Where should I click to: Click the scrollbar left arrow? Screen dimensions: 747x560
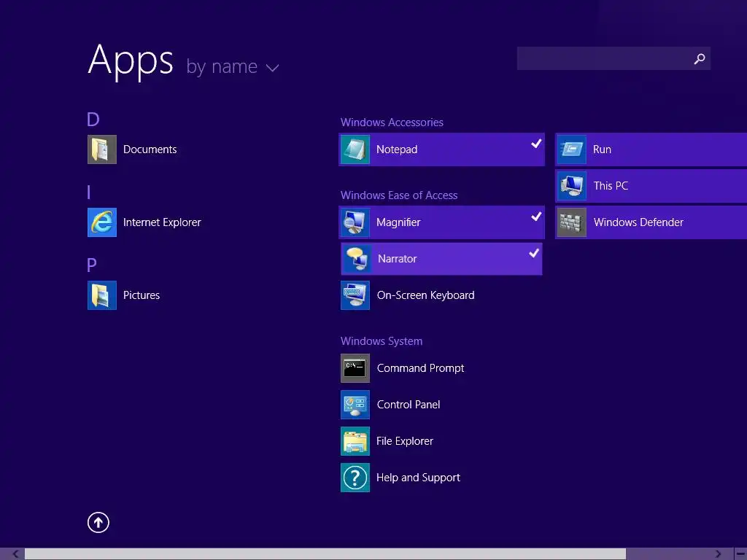coord(15,554)
